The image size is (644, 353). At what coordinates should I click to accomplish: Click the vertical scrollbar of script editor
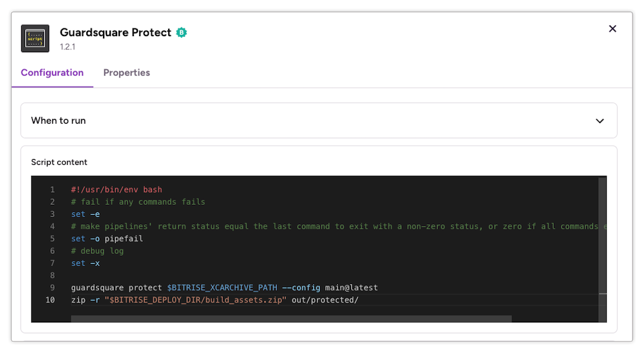coord(603,249)
